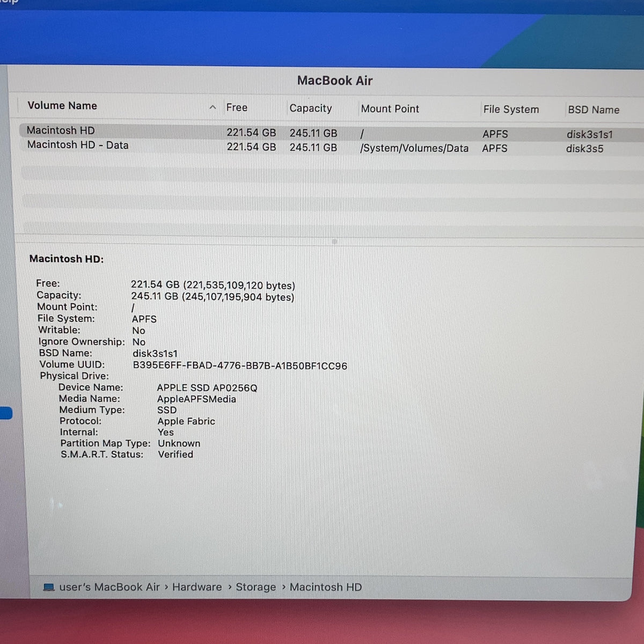The height and width of the screenshot is (644, 644).
Task: Sort by the Capacity column header
Action: (x=311, y=108)
